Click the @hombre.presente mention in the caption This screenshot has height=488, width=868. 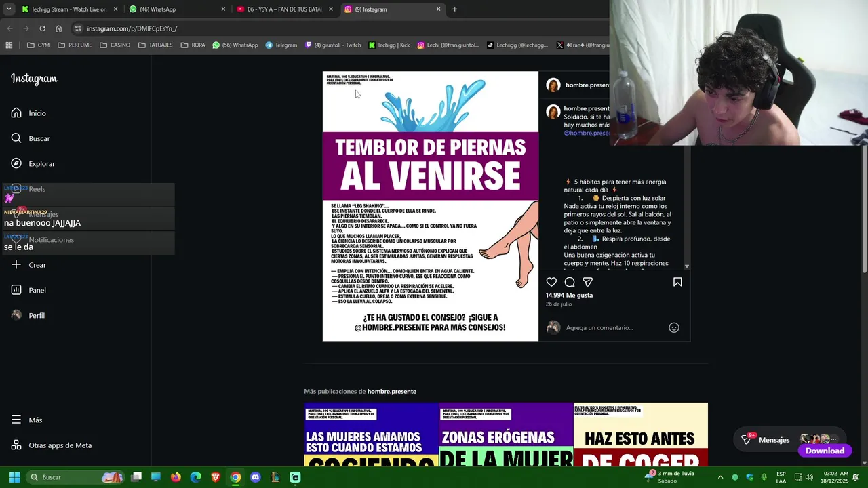tap(587, 133)
